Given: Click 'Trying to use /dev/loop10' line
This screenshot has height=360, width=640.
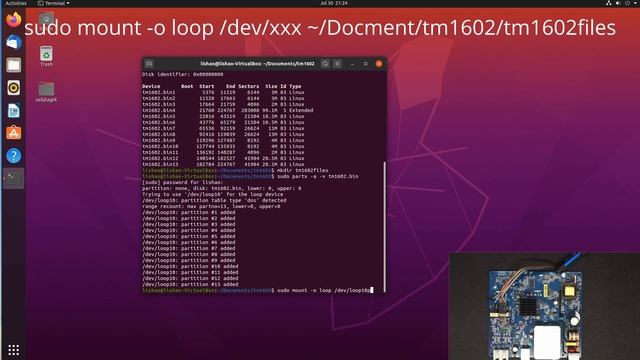Looking at the screenshot, I should coord(212,194).
